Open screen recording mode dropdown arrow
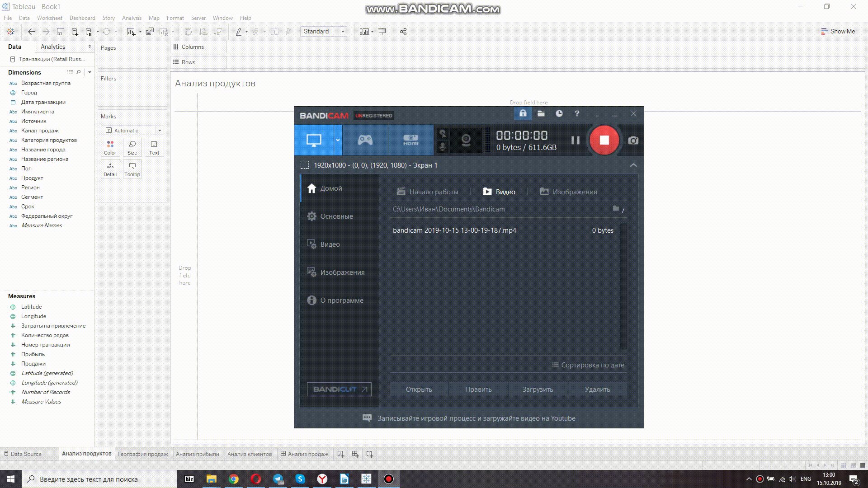The image size is (868, 488). pos(338,141)
